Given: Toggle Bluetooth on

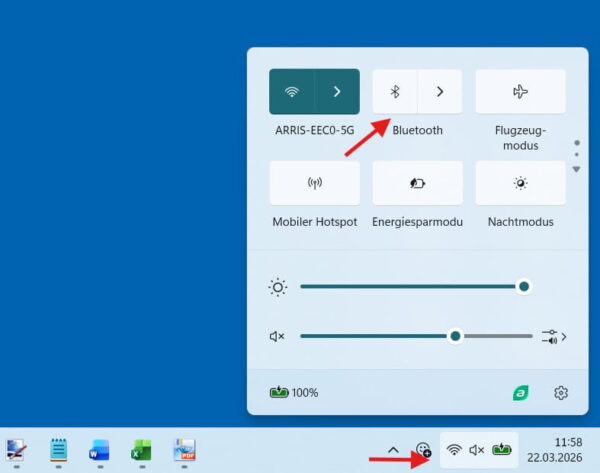Looking at the screenshot, I should point(395,92).
